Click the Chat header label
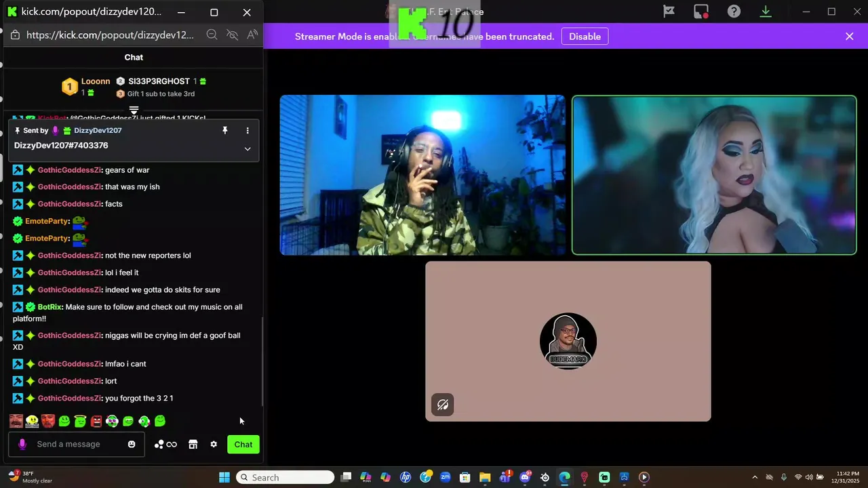 pyautogui.click(x=134, y=58)
